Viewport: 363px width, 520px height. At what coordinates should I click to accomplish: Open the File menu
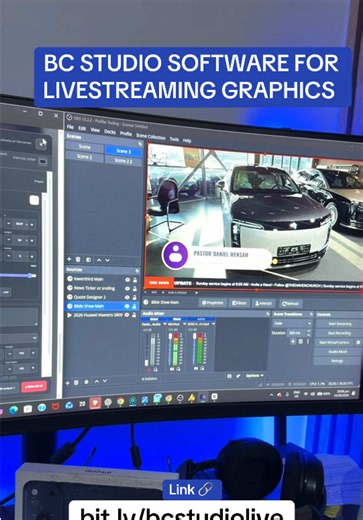pyautogui.click(x=70, y=127)
